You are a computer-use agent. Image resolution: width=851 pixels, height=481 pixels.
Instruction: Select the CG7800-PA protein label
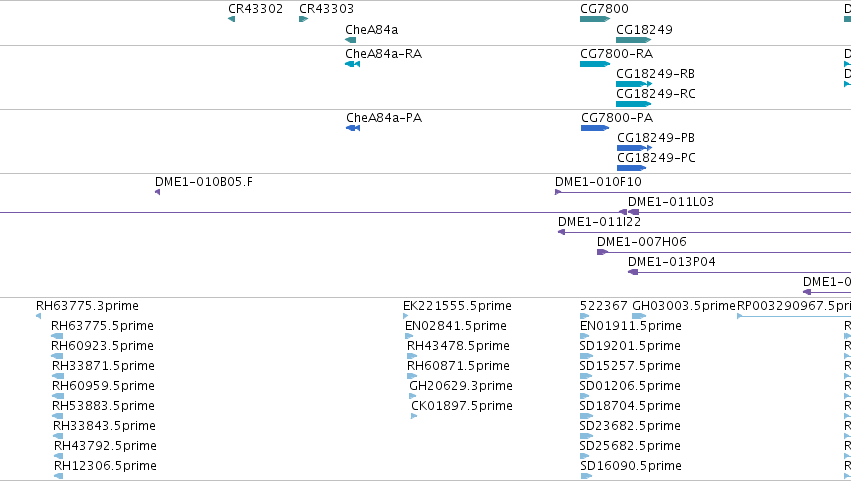tap(617, 118)
